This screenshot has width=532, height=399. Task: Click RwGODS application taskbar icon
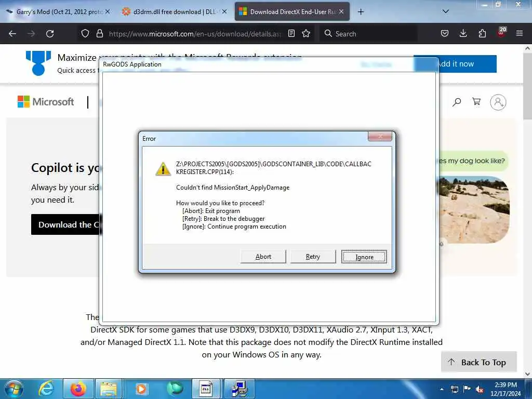click(240, 389)
